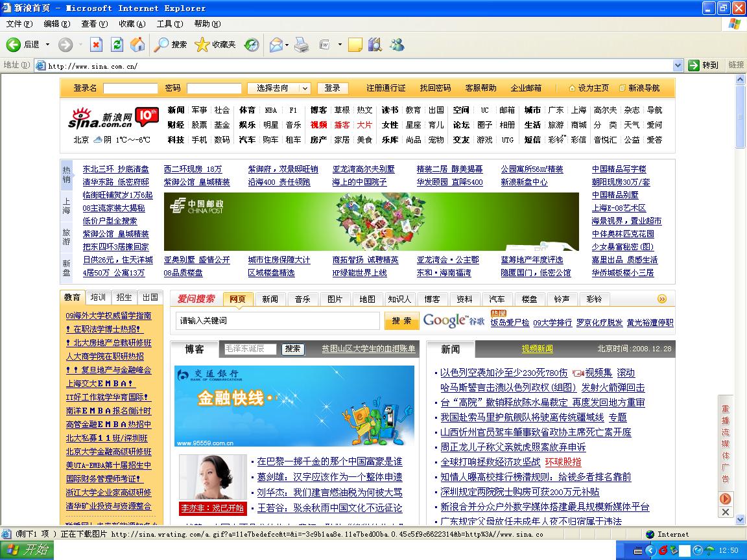Open the 选择去向 dropdown
The width and height of the screenshot is (747, 560).
pyautogui.click(x=279, y=88)
